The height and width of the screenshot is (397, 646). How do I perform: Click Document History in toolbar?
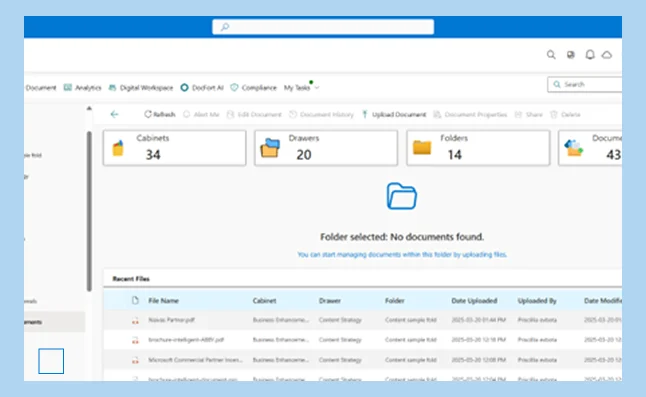click(x=321, y=114)
